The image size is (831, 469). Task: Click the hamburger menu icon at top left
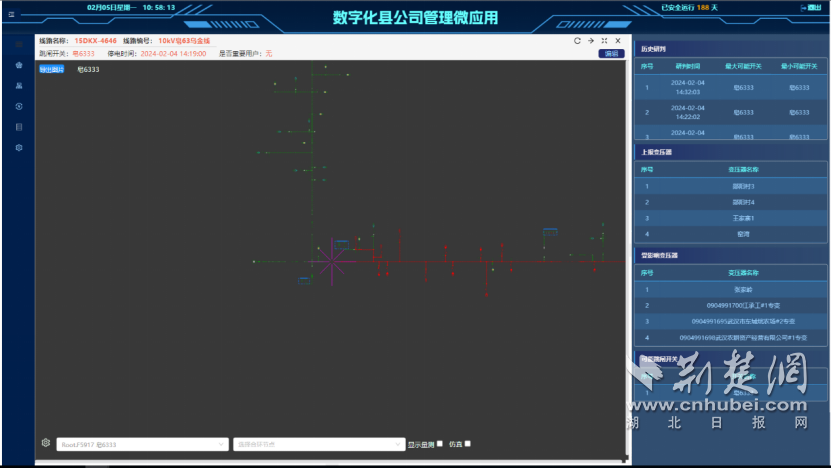[x=12, y=14]
